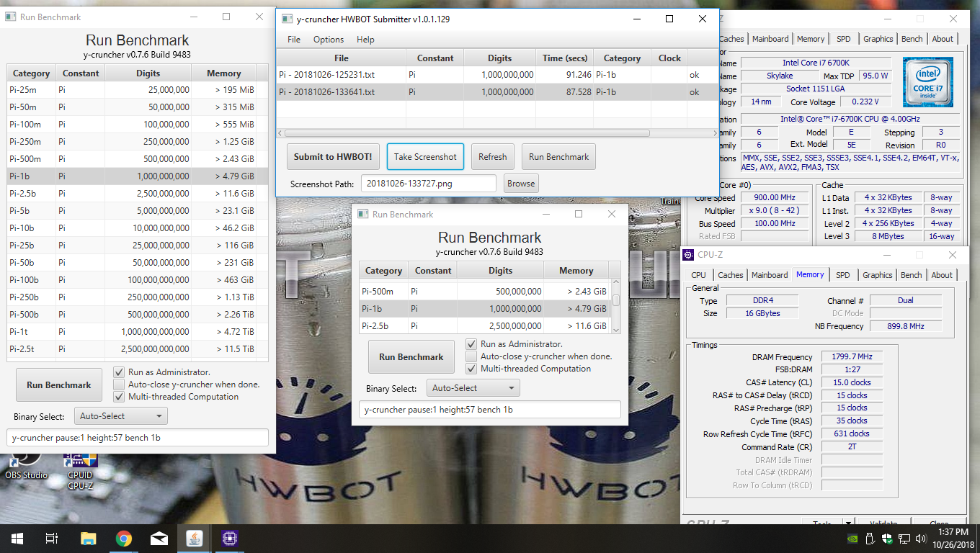
Task: Toggle Multi-threaded Computation in taller Run Benchmark window
Action: pos(119,397)
